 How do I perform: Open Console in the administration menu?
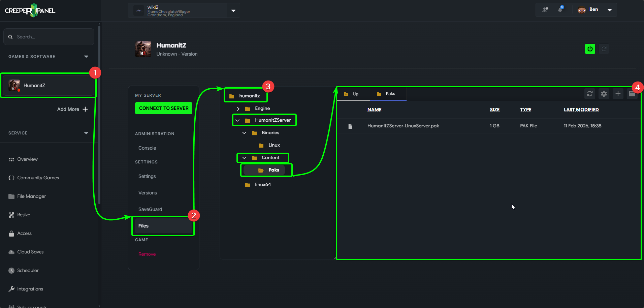pyautogui.click(x=147, y=148)
